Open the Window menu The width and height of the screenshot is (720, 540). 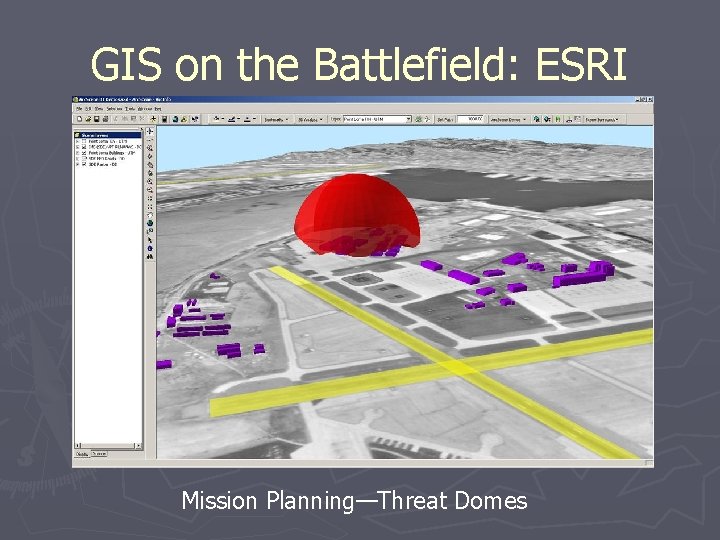tap(144, 109)
